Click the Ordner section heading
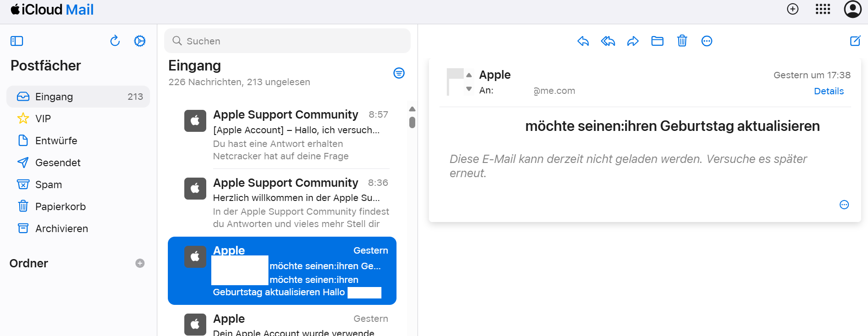Viewport: 868px width, 336px height. click(29, 263)
